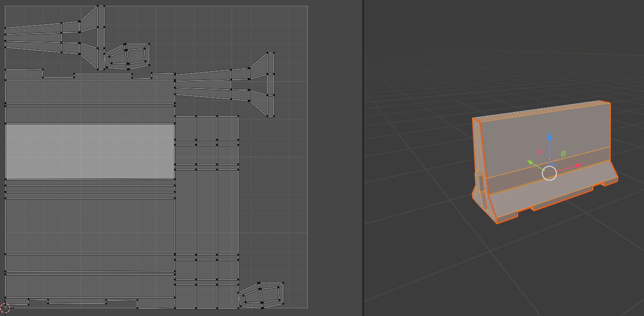Click the lower-right small quad UV island

tap(261, 295)
